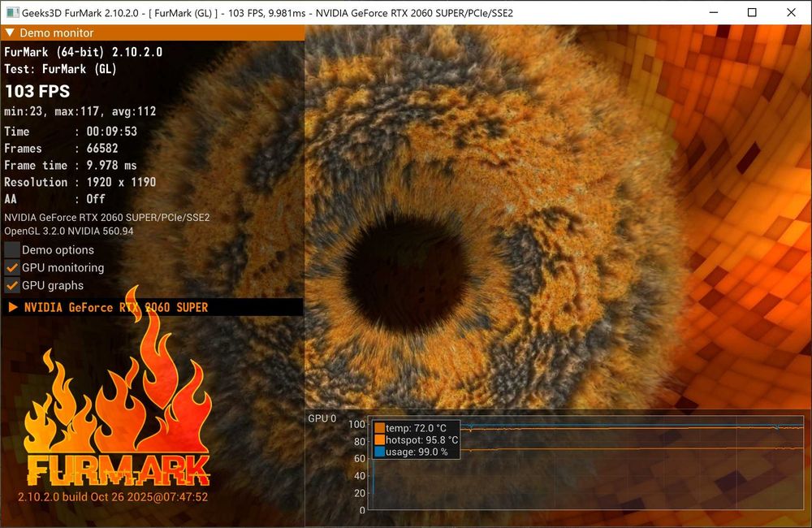
Task: Click the 103 FPS readout
Action: click(37, 91)
